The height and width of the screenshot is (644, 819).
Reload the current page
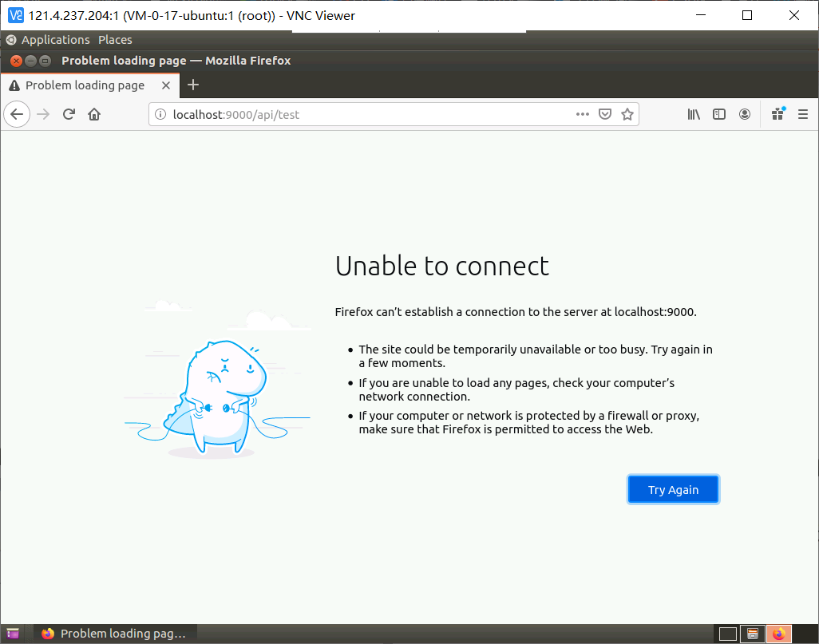click(x=69, y=114)
